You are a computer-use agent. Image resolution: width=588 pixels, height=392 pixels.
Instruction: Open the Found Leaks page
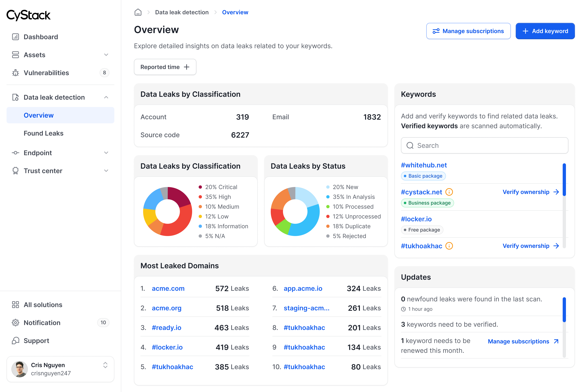(43, 133)
